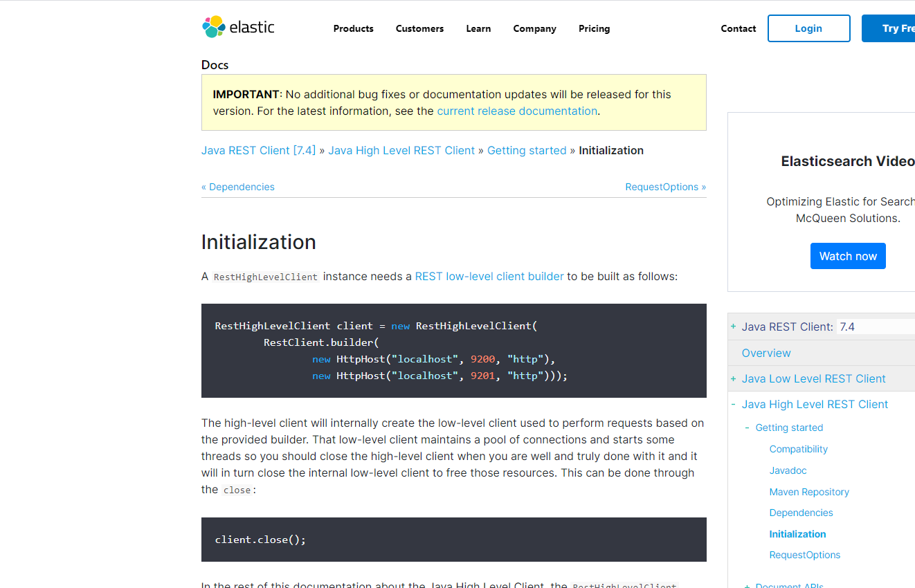Image resolution: width=915 pixels, height=588 pixels.
Task: Navigate to next page RequestOptions
Action: [666, 187]
